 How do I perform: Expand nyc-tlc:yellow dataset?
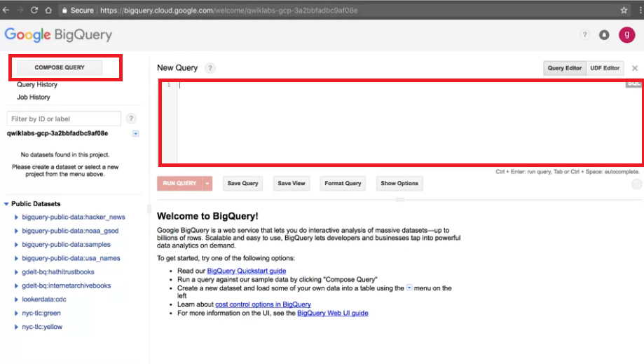click(16, 327)
